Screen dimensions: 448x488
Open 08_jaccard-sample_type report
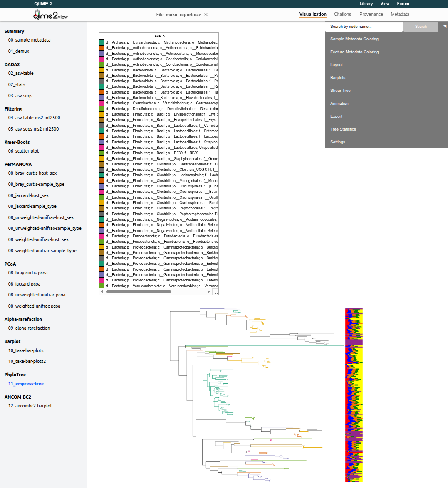click(x=32, y=206)
